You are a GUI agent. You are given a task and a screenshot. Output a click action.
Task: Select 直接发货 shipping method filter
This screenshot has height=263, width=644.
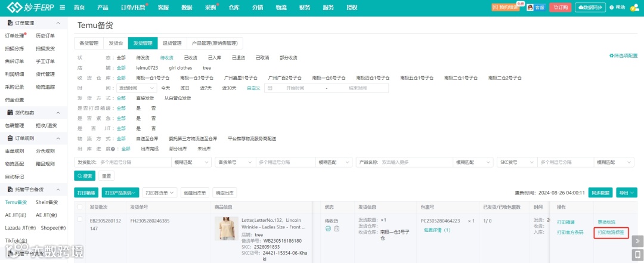click(x=145, y=98)
